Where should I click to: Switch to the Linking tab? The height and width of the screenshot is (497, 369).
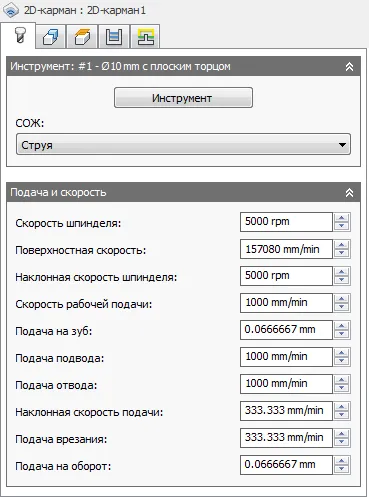[x=145, y=36]
